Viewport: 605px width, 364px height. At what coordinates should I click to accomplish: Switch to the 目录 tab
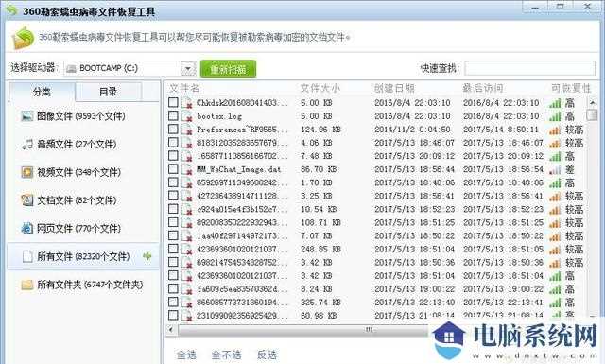[x=108, y=92]
